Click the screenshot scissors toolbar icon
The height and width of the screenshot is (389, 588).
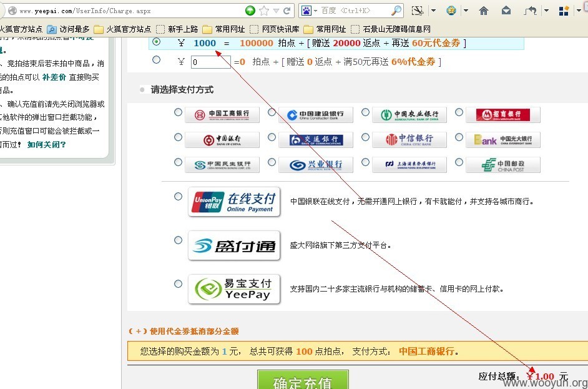pos(417,11)
